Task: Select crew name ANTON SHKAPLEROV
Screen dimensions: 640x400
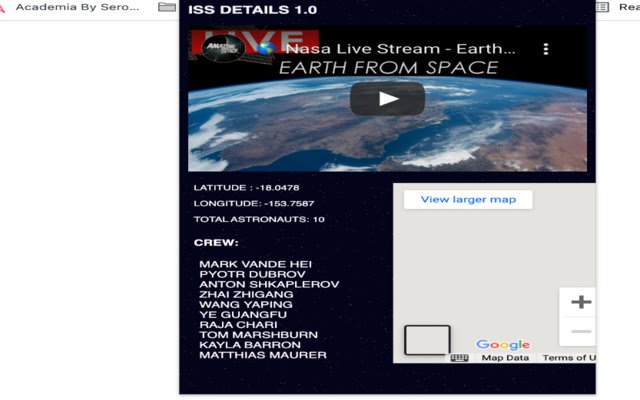Action: [269, 284]
